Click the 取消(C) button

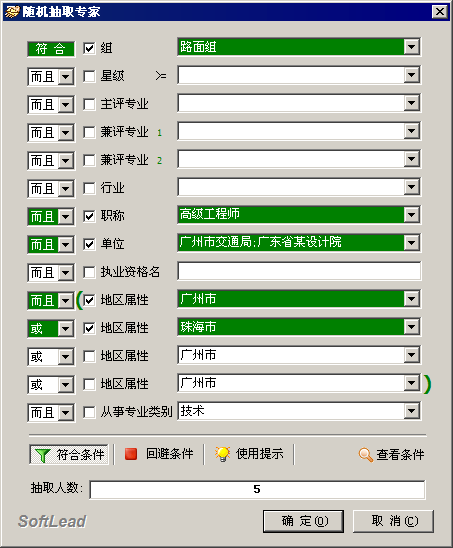(394, 521)
